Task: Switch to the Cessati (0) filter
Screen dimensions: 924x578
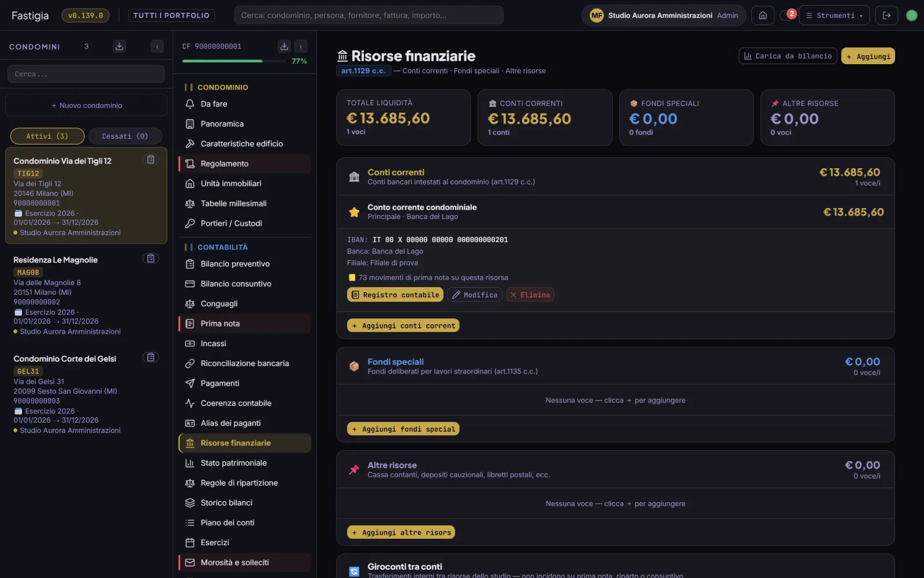Action: [x=125, y=136]
